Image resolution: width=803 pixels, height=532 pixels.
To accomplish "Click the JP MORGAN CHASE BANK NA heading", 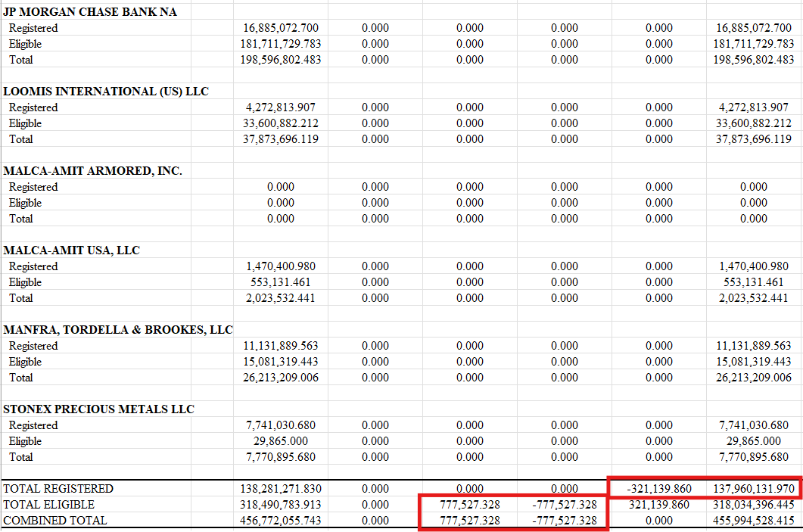I will pos(90,12).
